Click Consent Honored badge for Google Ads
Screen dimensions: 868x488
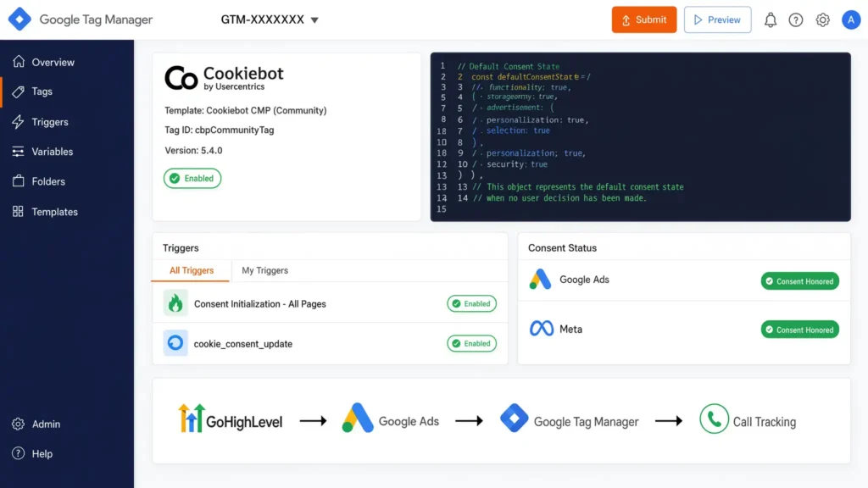click(x=800, y=281)
